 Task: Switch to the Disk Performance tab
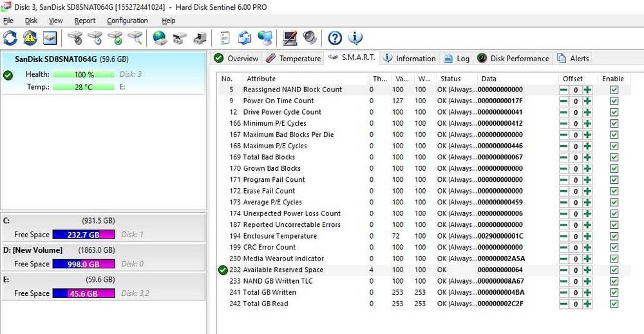click(x=513, y=59)
